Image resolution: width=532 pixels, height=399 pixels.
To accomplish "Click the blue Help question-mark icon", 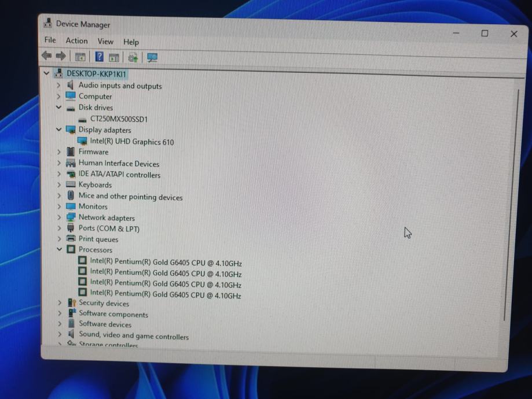I will tap(99, 56).
